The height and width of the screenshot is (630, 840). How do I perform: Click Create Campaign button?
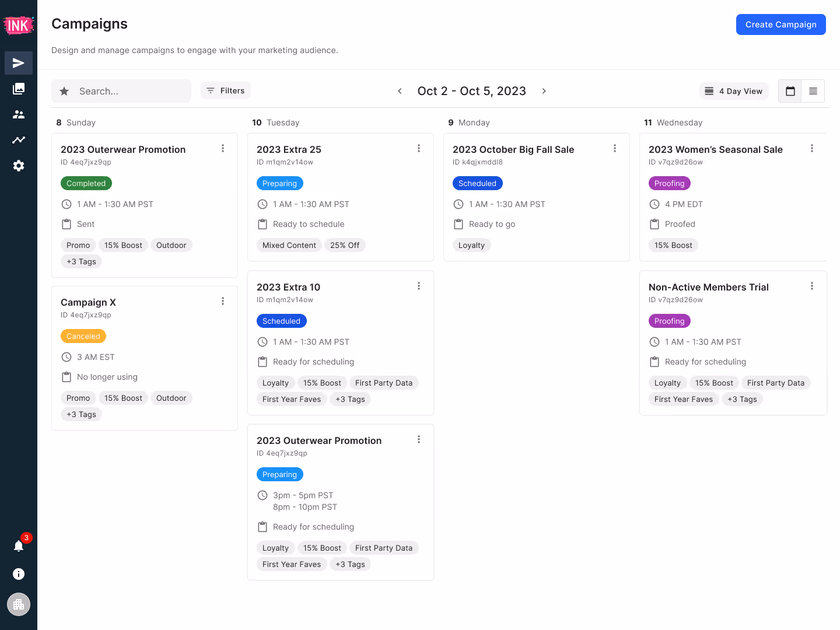click(x=780, y=24)
